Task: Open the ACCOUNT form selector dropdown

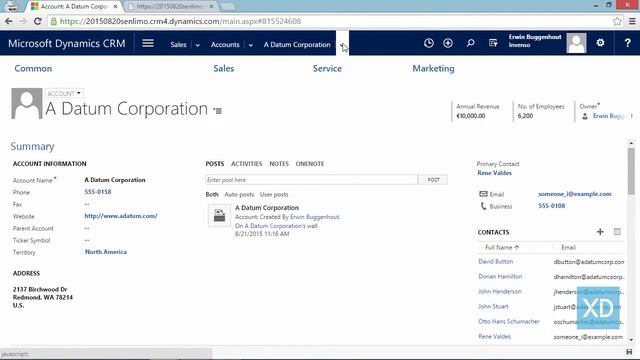Action: coord(64,93)
